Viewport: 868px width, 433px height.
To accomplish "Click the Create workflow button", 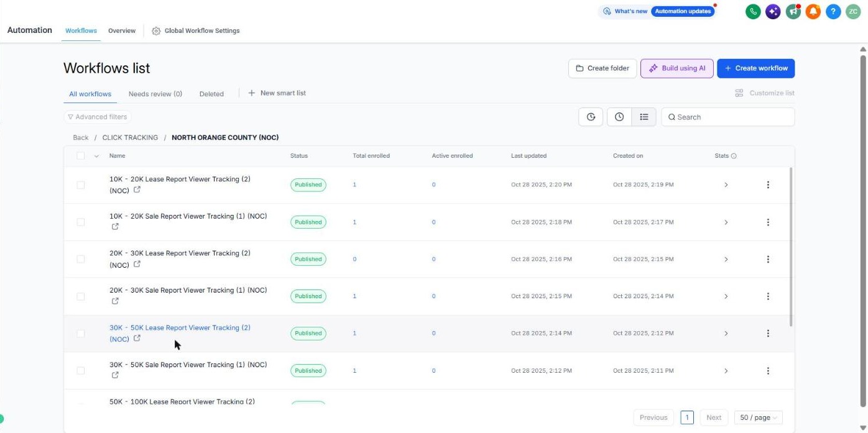I will click(x=755, y=68).
